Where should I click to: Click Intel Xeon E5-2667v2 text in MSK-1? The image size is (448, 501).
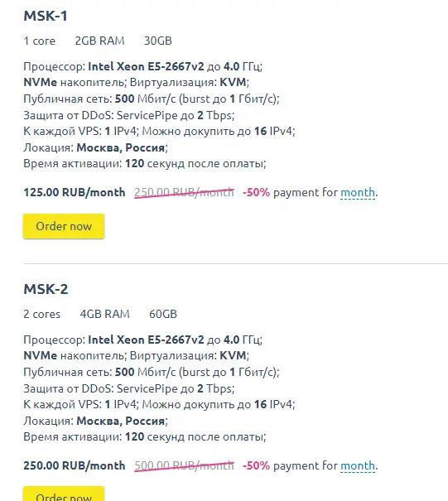tap(146, 66)
